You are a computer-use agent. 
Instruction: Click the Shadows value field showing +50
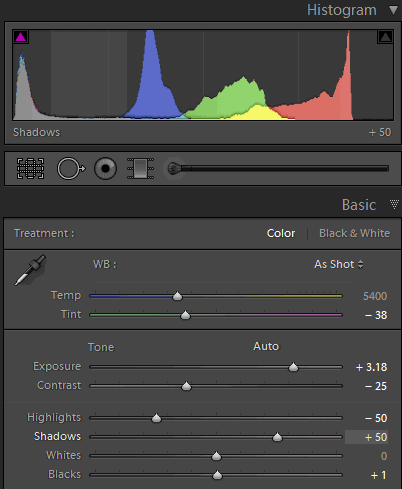pyautogui.click(x=366, y=437)
